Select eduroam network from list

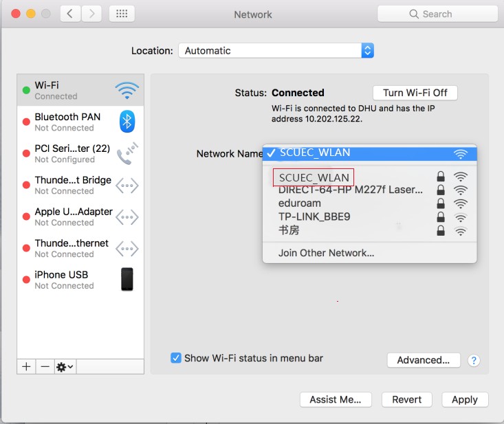point(300,203)
